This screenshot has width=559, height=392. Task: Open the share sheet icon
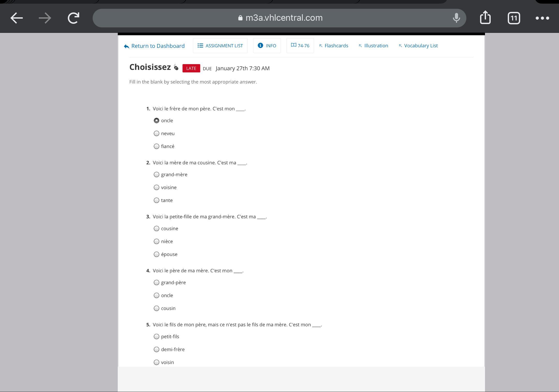click(485, 18)
